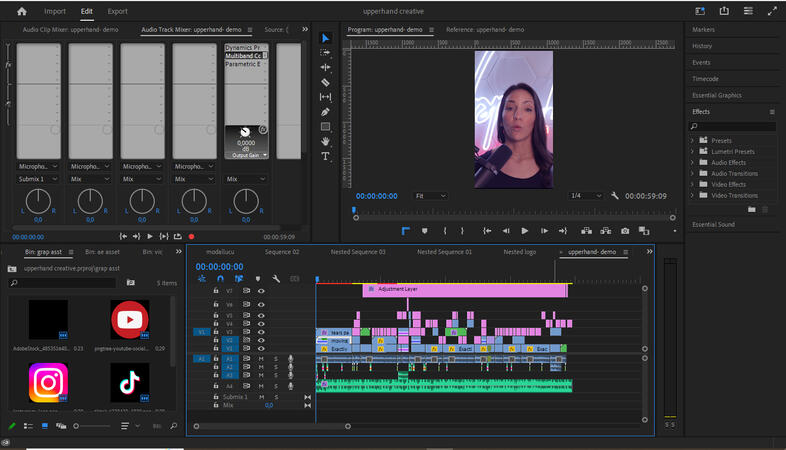Select the Hand tool
786x450 pixels.
click(325, 142)
